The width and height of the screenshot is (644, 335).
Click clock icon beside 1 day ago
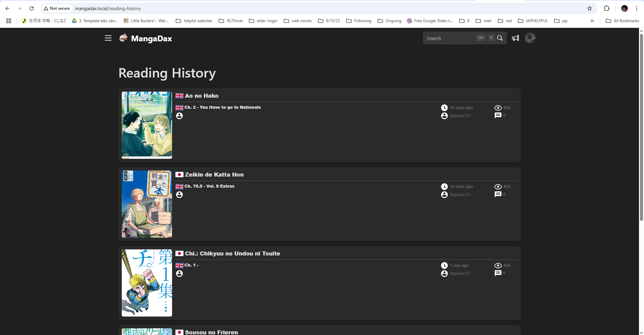click(444, 266)
